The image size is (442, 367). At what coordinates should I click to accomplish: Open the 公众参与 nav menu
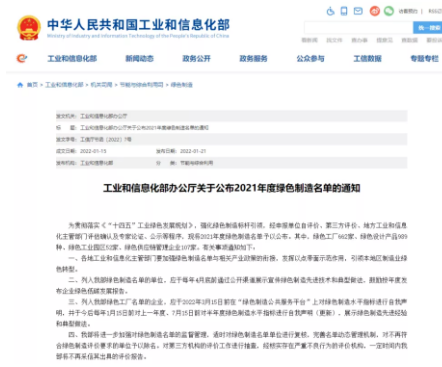click(x=310, y=59)
